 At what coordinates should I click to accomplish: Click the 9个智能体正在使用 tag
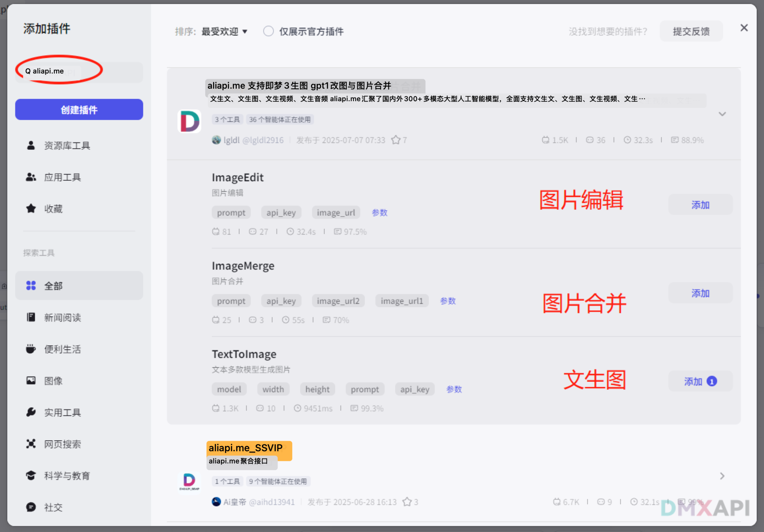pos(278,481)
